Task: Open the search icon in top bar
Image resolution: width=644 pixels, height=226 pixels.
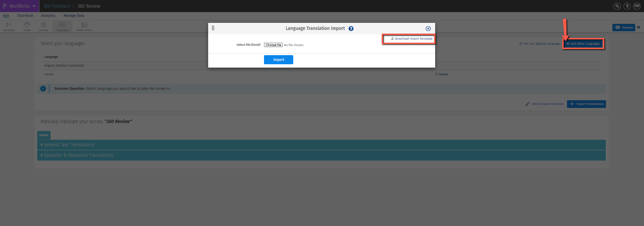Action: [x=617, y=6]
